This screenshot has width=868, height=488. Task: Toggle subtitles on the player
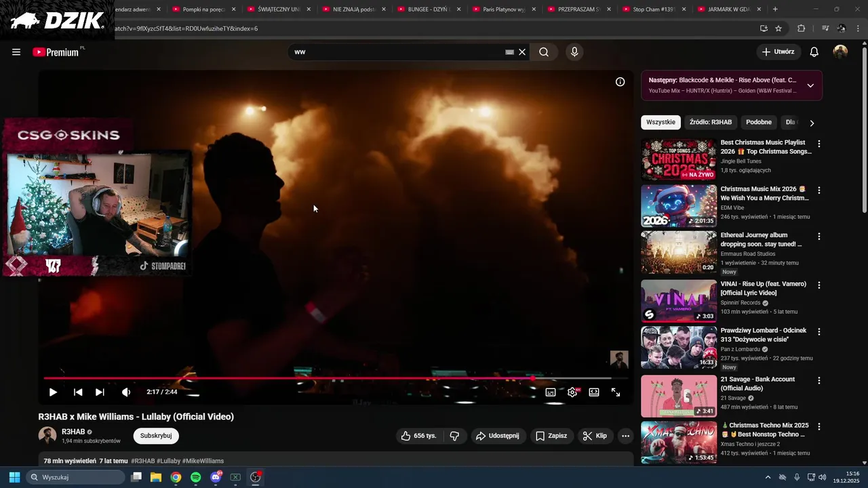pyautogui.click(x=551, y=392)
